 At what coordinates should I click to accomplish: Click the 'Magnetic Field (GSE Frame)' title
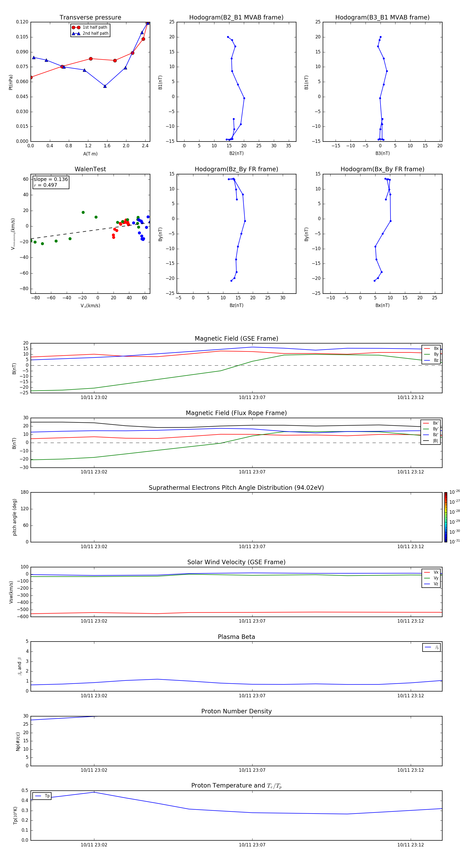click(x=236, y=339)
